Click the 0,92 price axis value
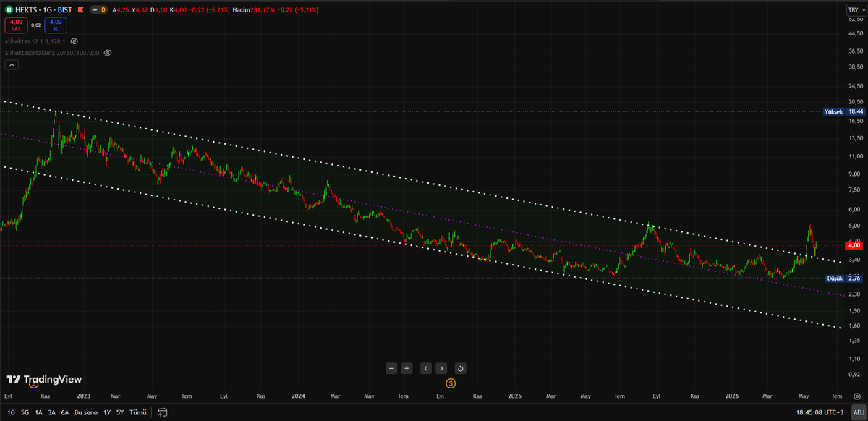The height and width of the screenshot is (421, 868). point(854,375)
